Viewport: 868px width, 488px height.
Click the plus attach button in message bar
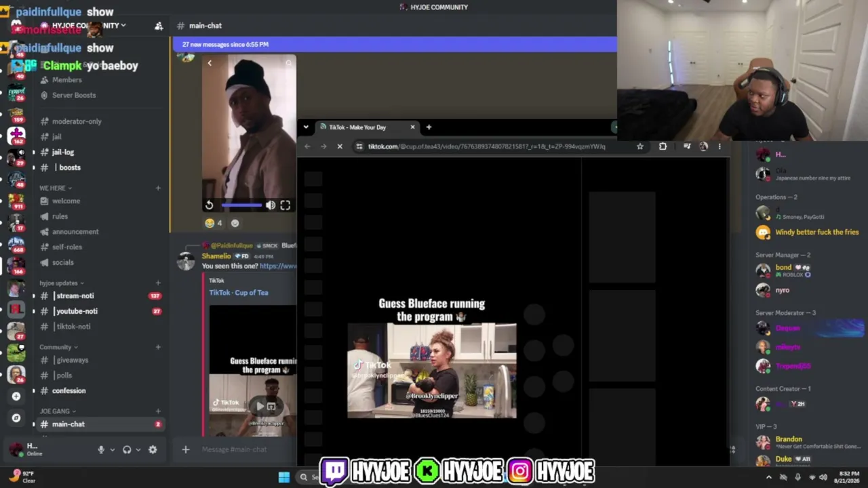(185, 449)
